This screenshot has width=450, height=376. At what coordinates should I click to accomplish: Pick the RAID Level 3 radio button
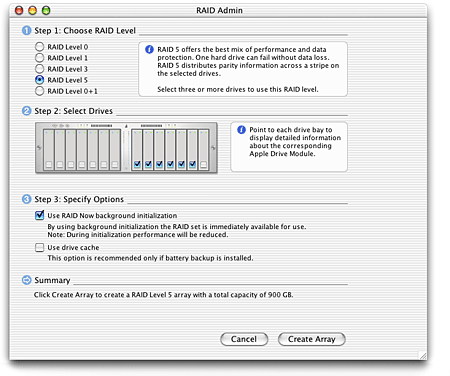pyautogui.click(x=39, y=69)
